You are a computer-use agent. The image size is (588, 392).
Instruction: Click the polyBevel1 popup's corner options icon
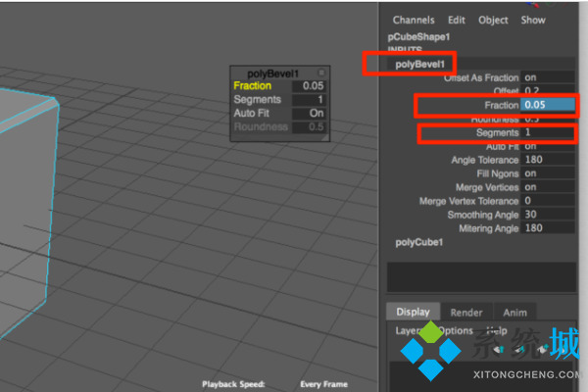click(x=322, y=73)
